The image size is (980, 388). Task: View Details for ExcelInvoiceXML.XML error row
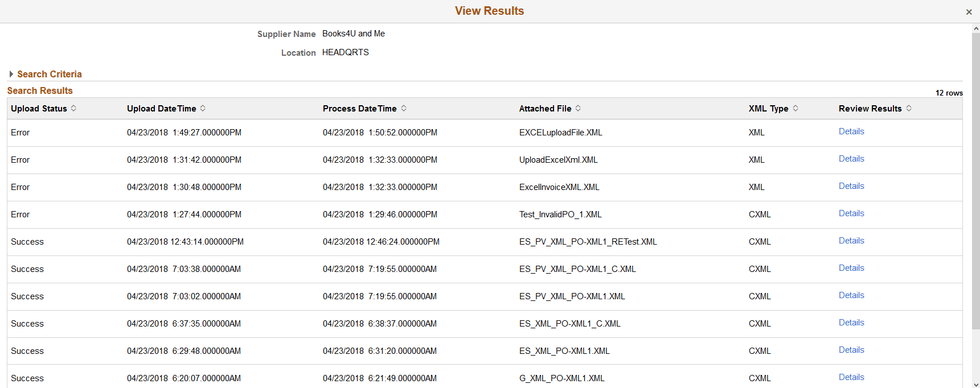tap(851, 186)
